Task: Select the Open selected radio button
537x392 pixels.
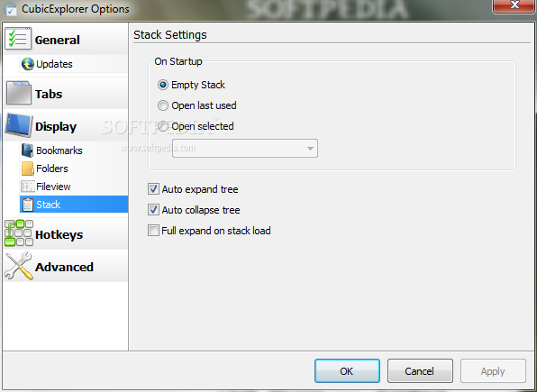Action: pyautogui.click(x=163, y=126)
